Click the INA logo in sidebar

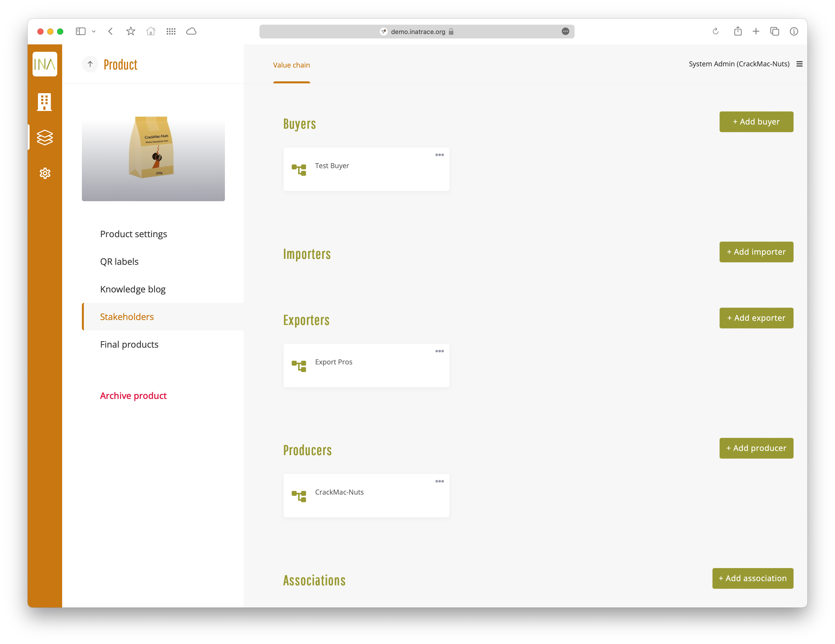pos(45,64)
